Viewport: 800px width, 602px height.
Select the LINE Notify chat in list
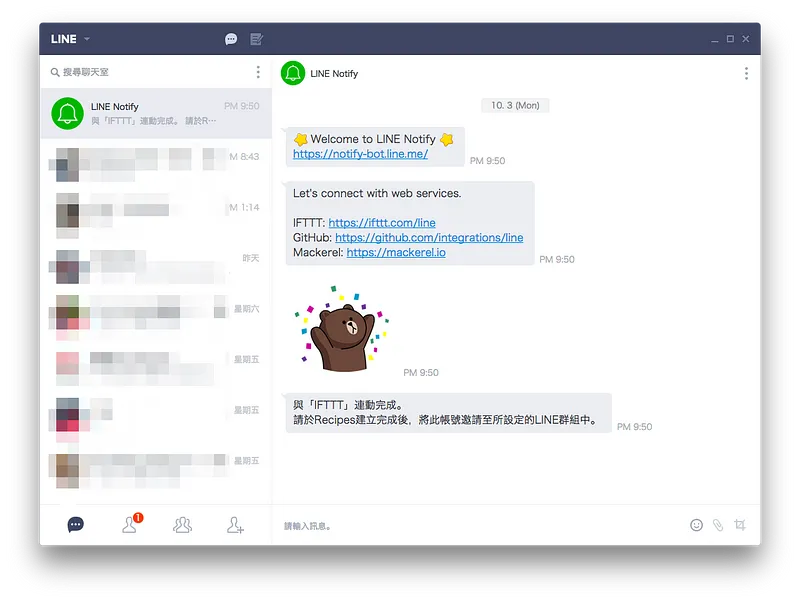[156, 113]
